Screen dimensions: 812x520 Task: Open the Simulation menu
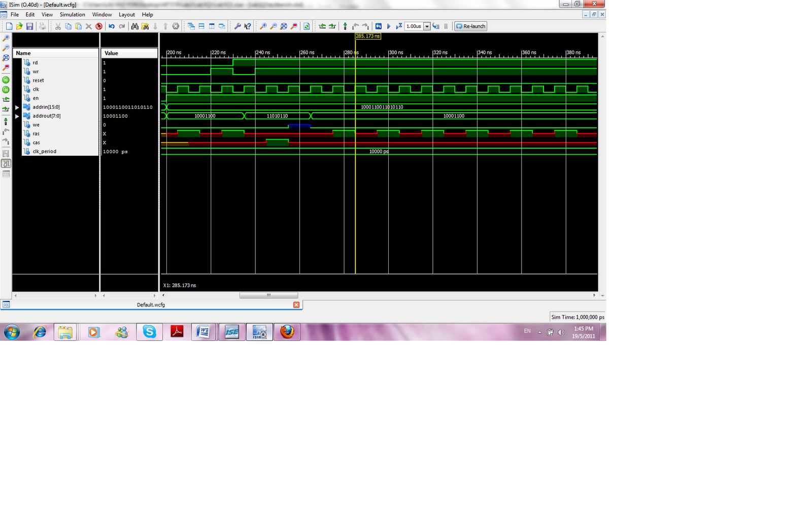72,15
